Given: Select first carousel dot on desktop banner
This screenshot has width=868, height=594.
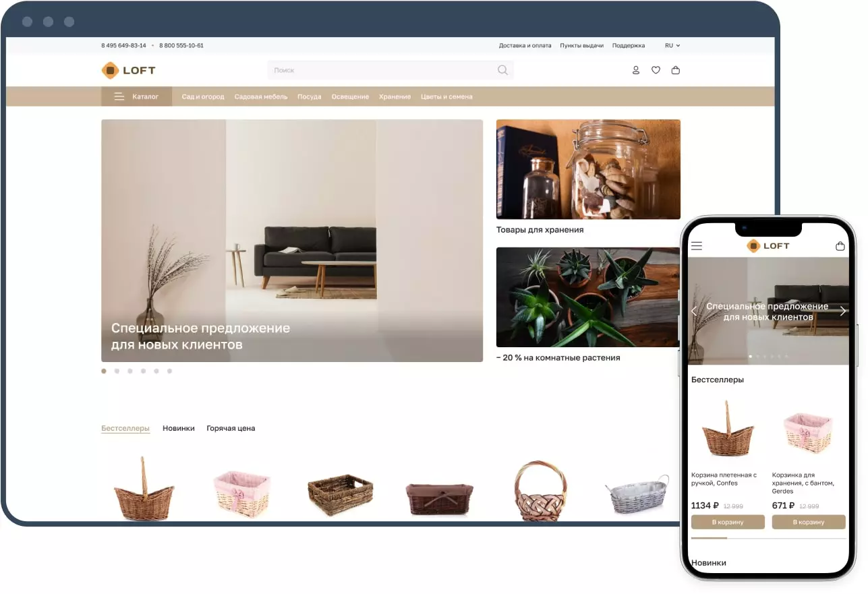Looking at the screenshot, I should click(104, 371).
